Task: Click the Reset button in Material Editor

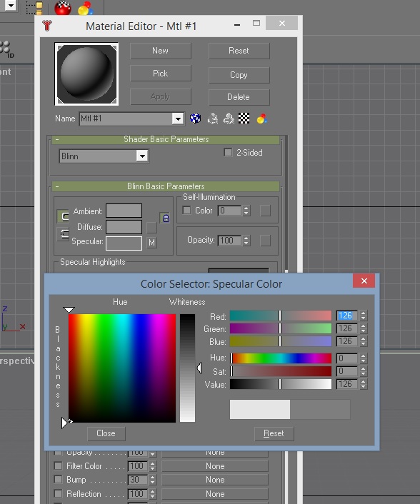Action: point(239,51)
